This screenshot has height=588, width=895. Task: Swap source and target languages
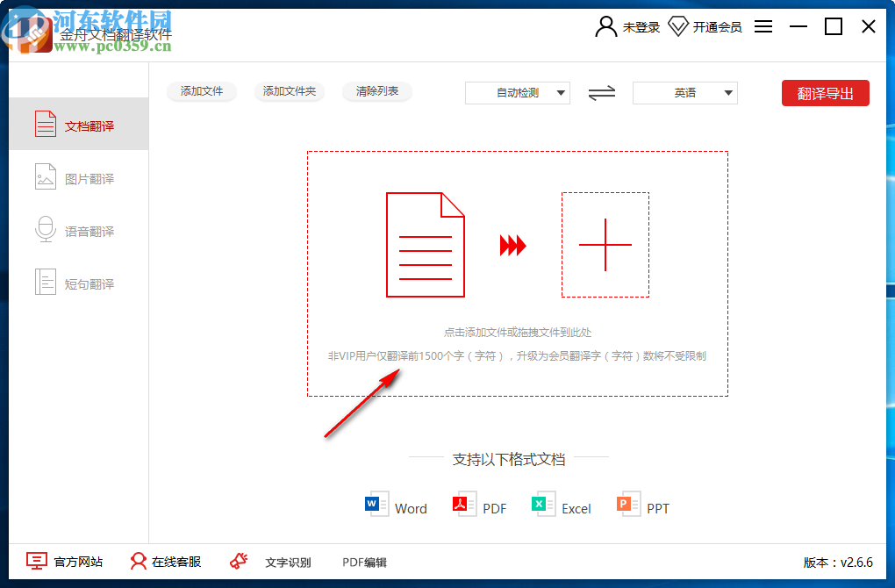[x=601, y=93]
